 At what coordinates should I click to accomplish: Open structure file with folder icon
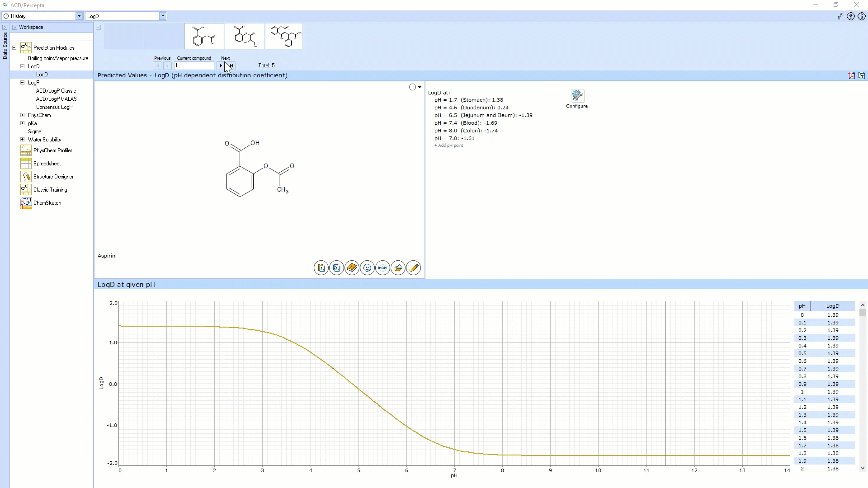pos(398,268)
